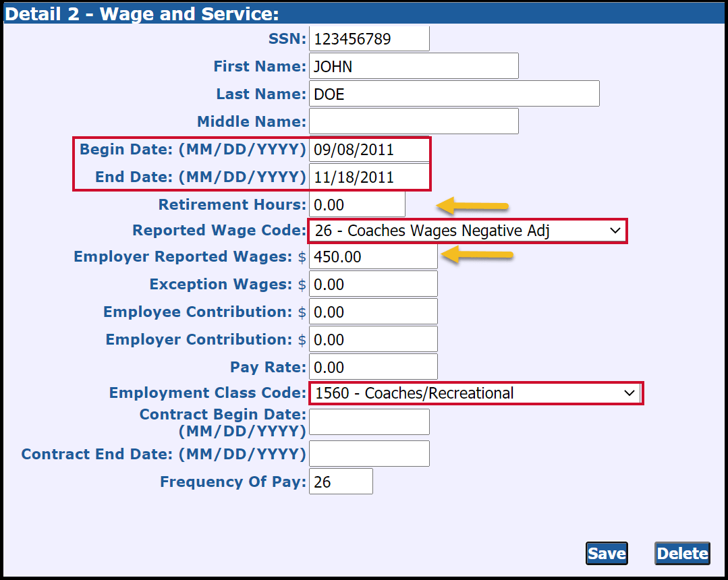
Task: Click the Exception Wages amount field
Action: (372, 284)
